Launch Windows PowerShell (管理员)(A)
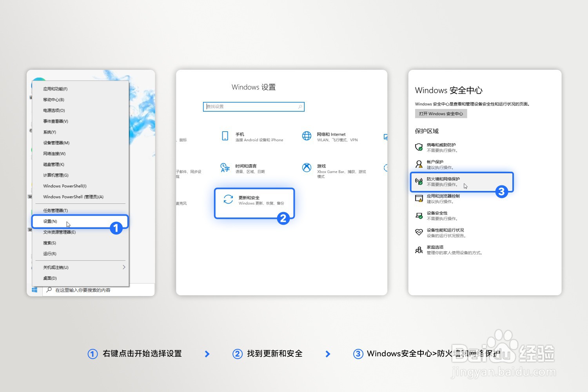The image size is (588, 392). point(73,197)
